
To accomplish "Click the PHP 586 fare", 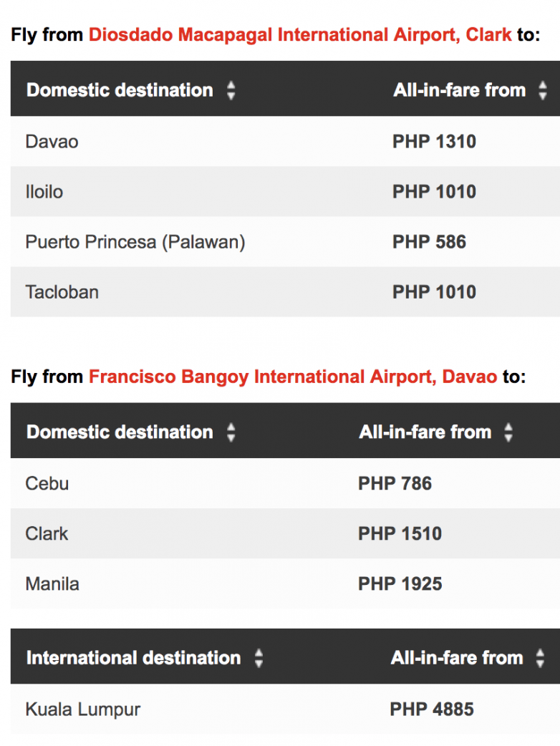I will coord(429,242).
